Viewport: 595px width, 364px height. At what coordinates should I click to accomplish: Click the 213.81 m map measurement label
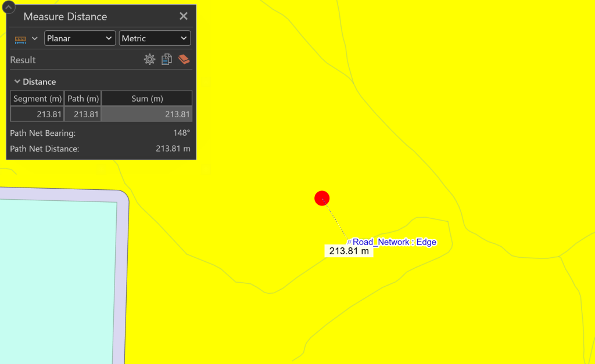coord(349,251)
